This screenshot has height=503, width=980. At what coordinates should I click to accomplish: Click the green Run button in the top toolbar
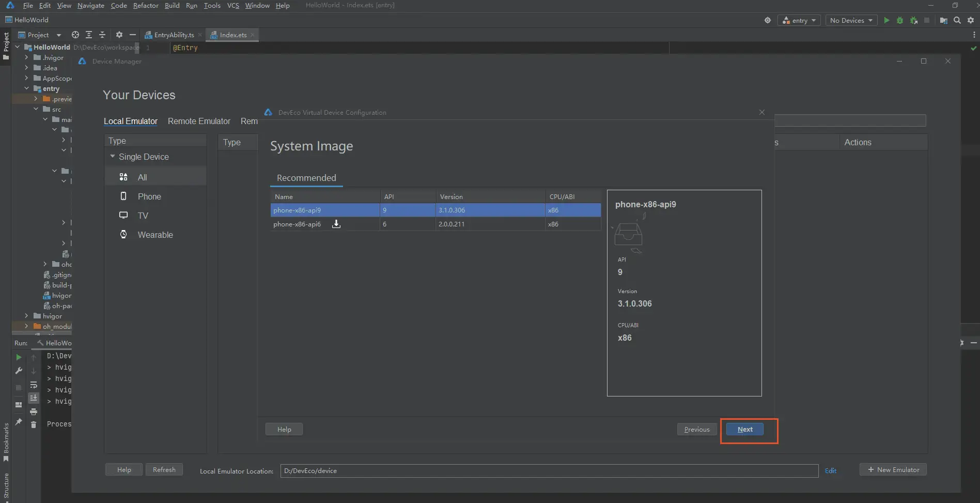click(x=886, y=20)
